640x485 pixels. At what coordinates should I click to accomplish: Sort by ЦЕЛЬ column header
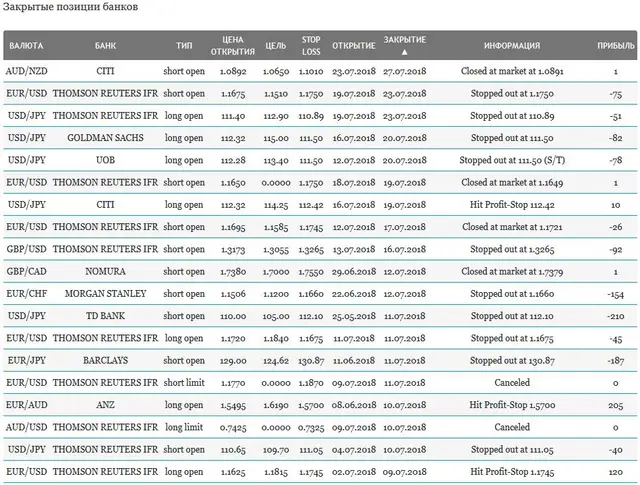[276, 46]
